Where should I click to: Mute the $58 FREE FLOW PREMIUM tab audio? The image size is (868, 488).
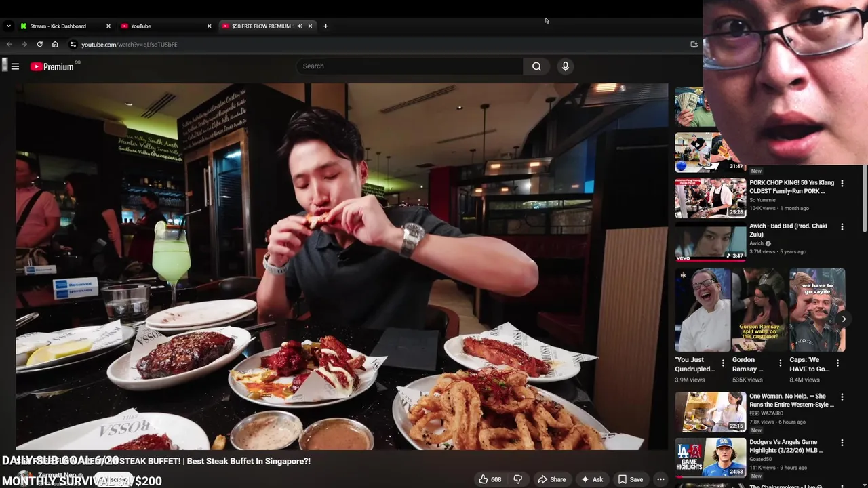pos(299,26)
